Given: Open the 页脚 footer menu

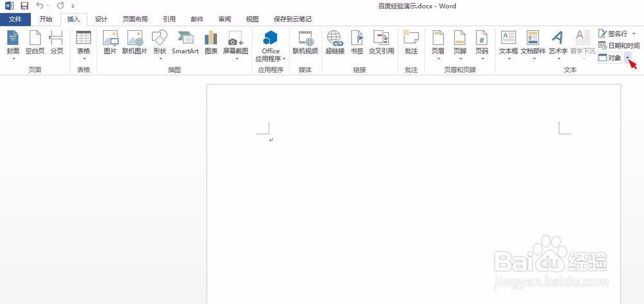Looking at the screenshot, I should tap(460, 45).
